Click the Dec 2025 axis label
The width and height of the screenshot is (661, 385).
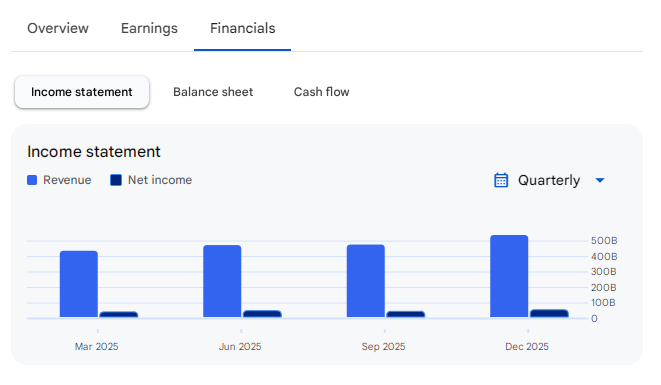(527, 347)
